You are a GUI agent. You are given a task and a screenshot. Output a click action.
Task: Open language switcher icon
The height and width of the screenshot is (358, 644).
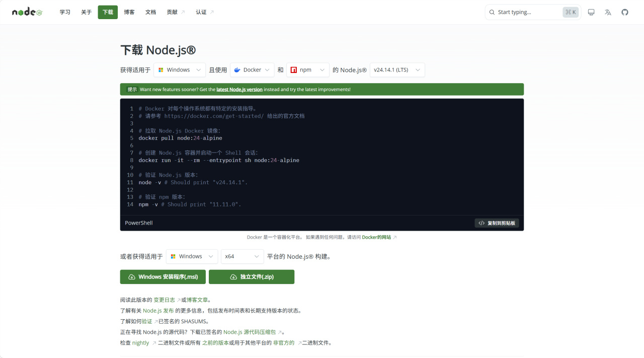coord(608,12)
